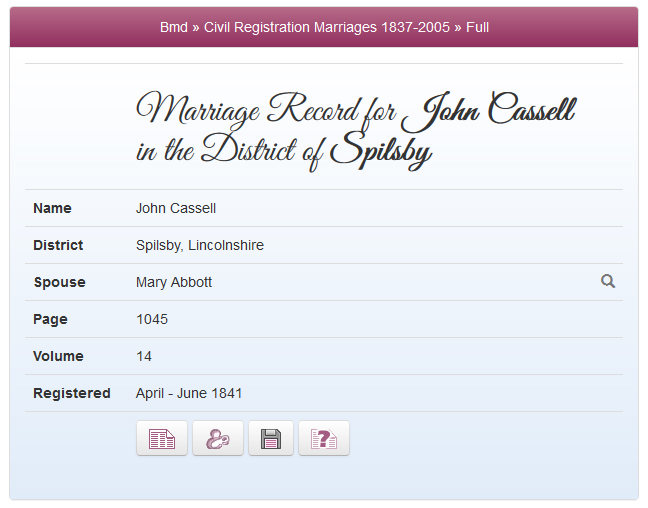
Task: Click the District field label
Action: [x=58, y=245]
